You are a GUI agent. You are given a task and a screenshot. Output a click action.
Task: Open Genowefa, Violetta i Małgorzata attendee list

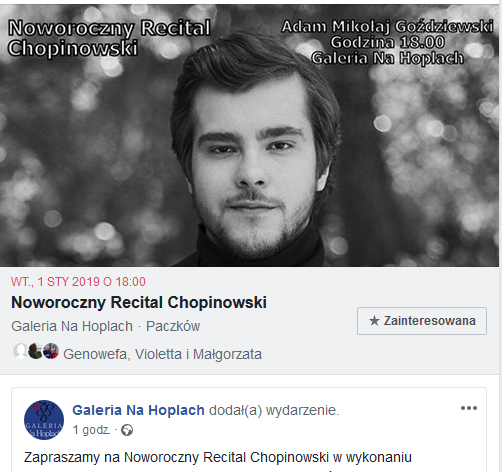(162, 354)
